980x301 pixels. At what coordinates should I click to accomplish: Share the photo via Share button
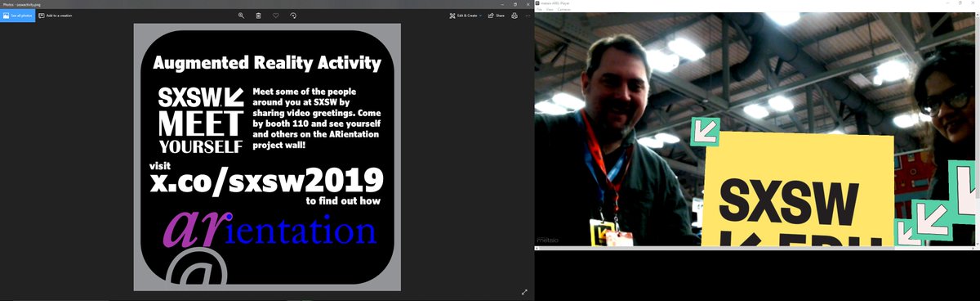(x=497, y=16)
